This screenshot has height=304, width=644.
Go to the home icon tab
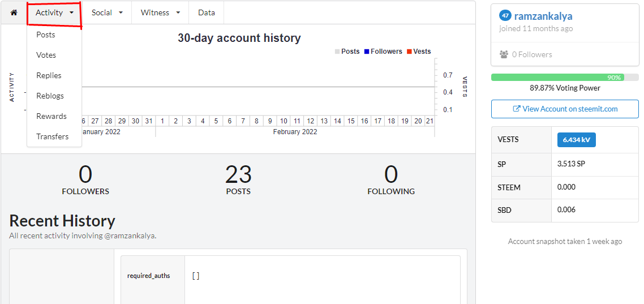[14, 12]
